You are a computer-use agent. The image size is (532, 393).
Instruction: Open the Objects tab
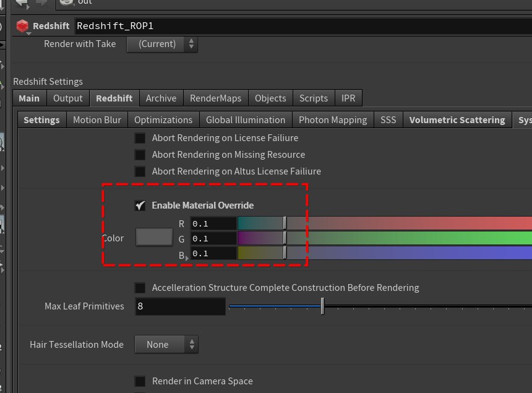[x=270, y=98]
